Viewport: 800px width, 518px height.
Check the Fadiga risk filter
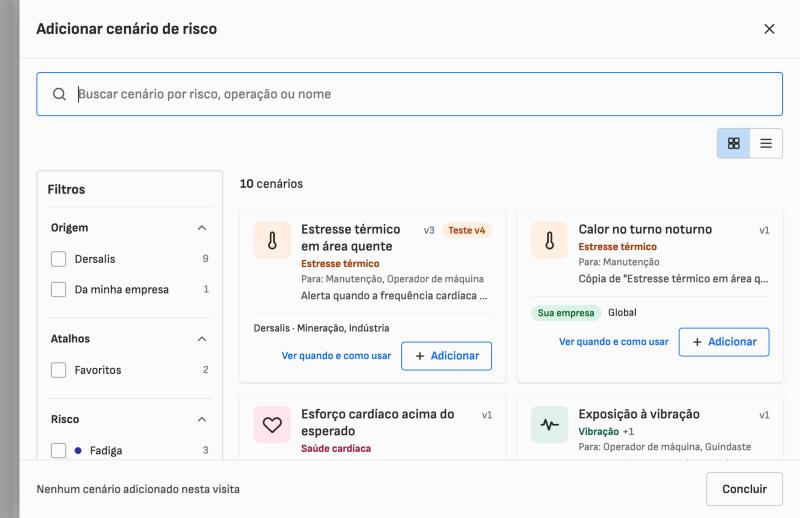(x=59, y=451)
